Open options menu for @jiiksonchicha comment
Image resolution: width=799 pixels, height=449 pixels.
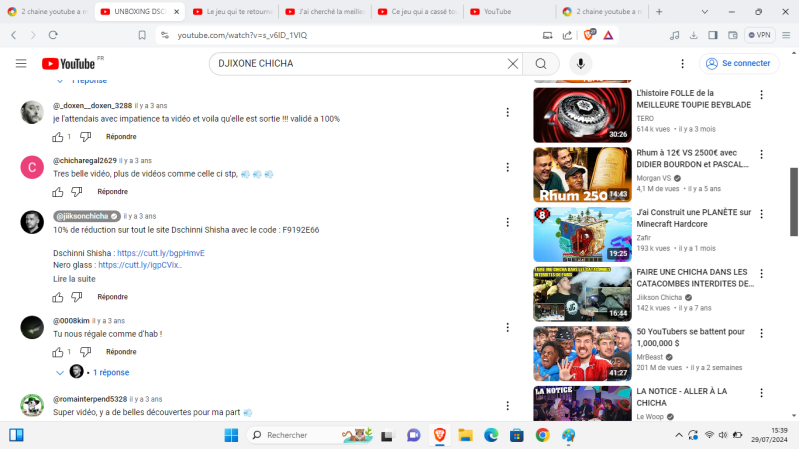(x=508, y=222)
